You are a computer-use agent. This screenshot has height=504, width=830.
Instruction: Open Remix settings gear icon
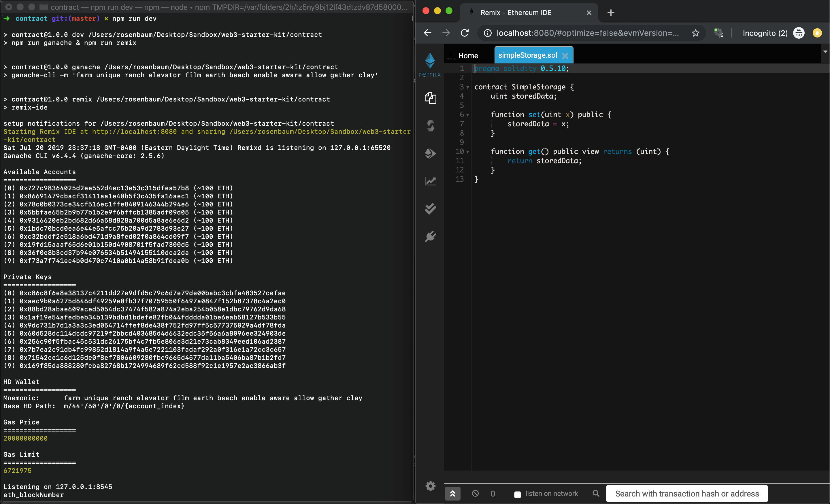tap(430, 486)
